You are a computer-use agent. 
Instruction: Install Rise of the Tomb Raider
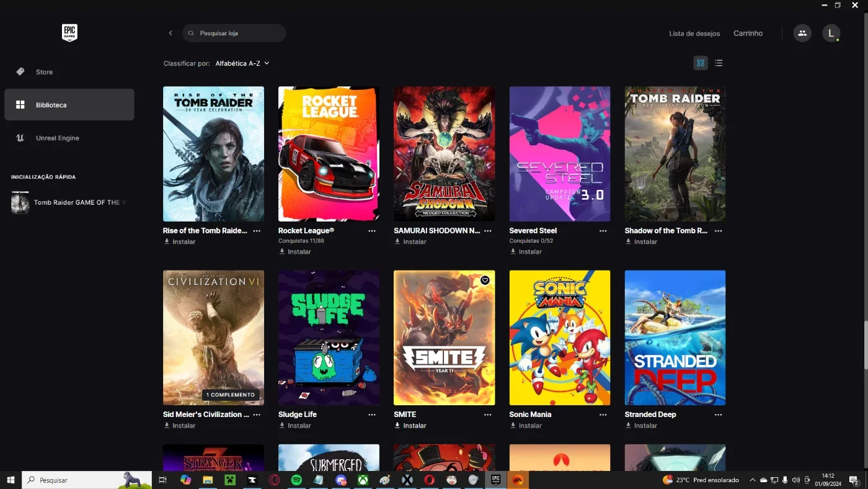coord(180,242)
